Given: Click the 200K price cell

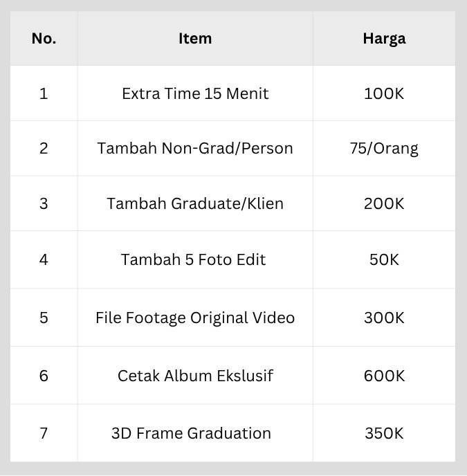Looking at the screenshot, I should 384,203.
